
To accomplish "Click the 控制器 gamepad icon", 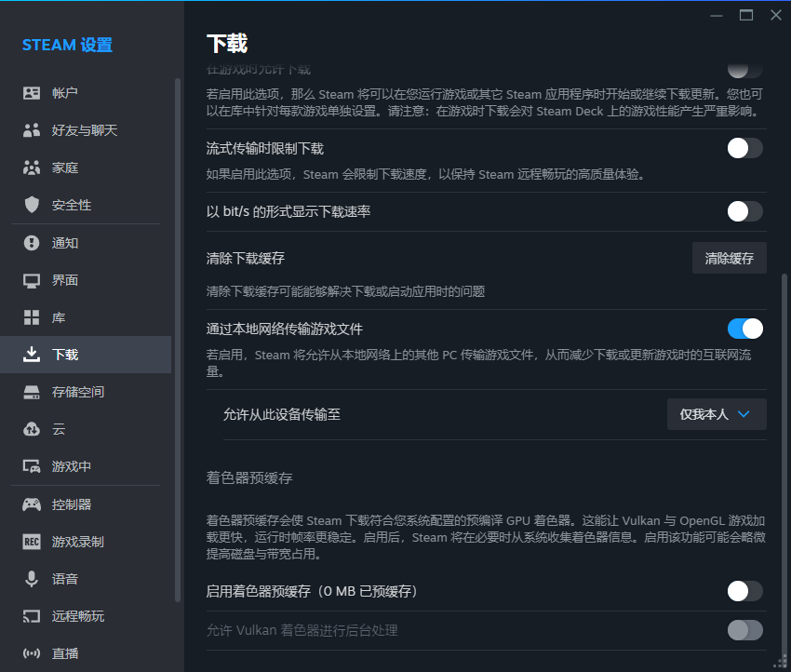I will click(32, 504).
